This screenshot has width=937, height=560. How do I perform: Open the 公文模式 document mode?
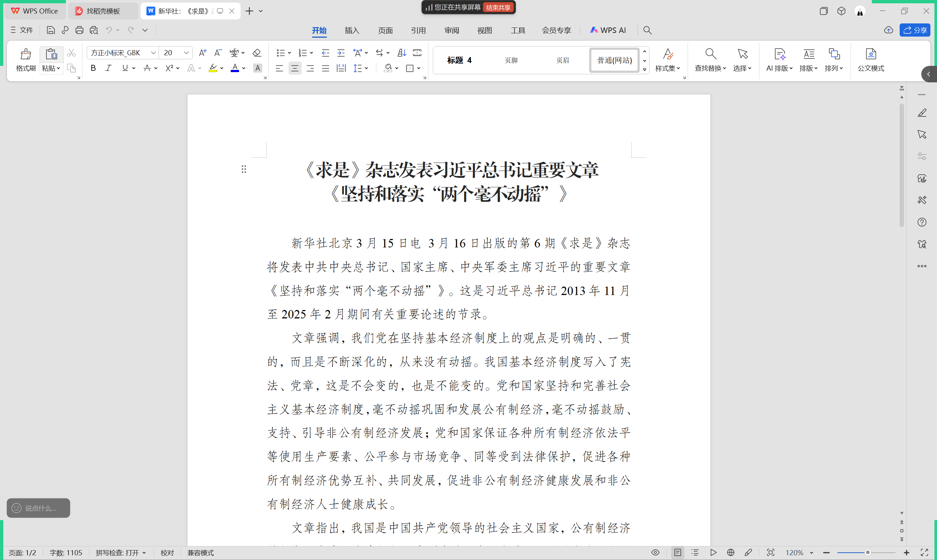871,60
